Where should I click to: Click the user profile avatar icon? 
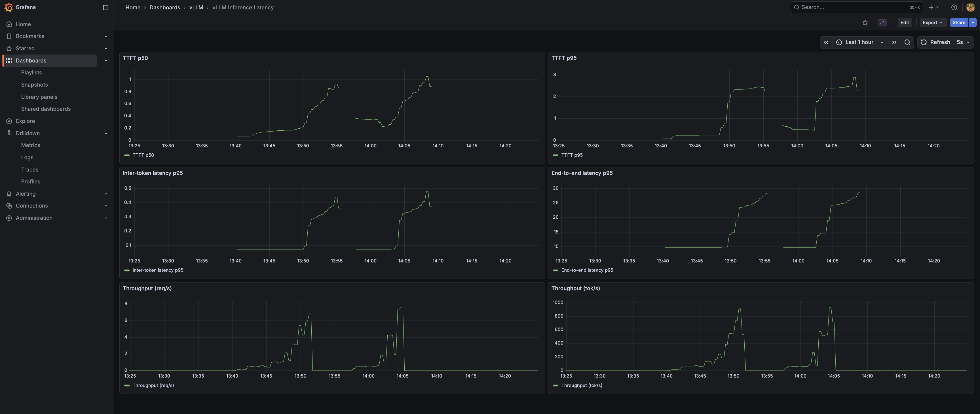[970, 7]
